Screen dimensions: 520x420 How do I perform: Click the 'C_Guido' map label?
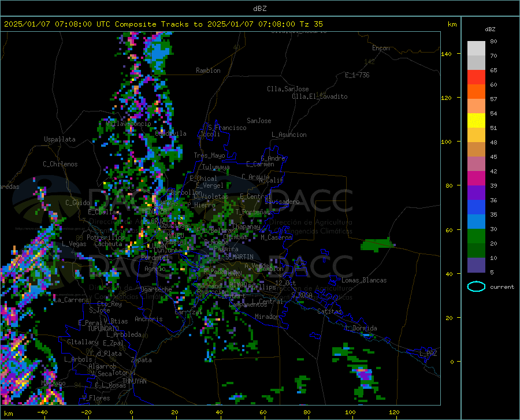[77, 203]
